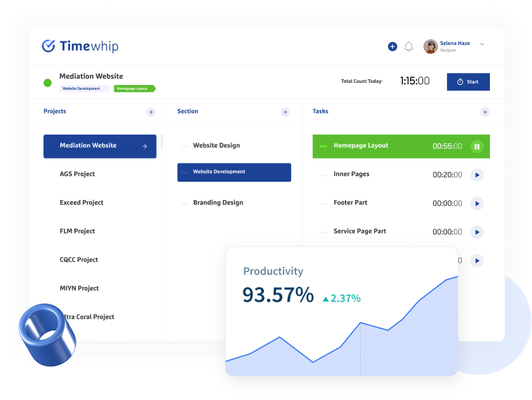Open the Mediation Website project arrow
Viewport: 532px width, 400px height.
145,147
